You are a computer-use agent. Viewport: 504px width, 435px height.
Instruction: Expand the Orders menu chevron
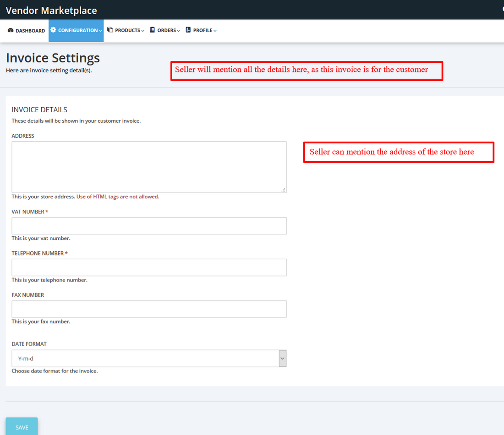(x=179, y=31)
